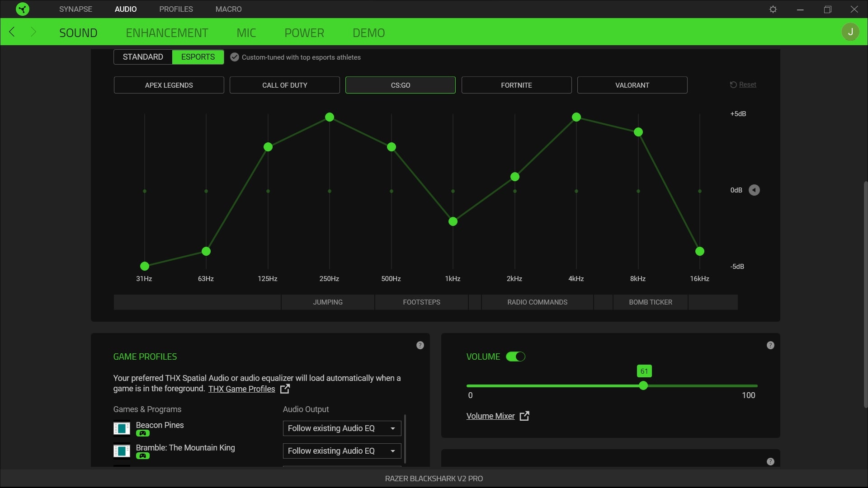The image size is (868, 488).
Task: Select the Call of Duty preset
Action: tap(285, 85)
